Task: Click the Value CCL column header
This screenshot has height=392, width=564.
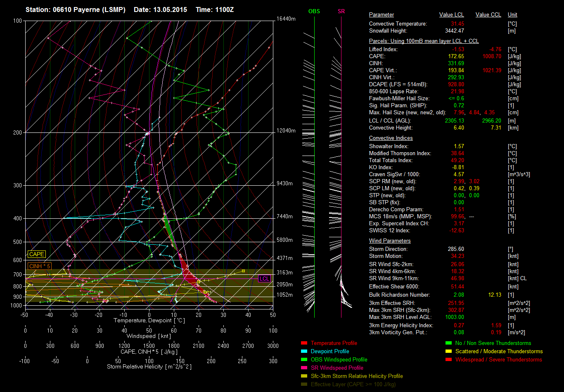Action: 488,15
